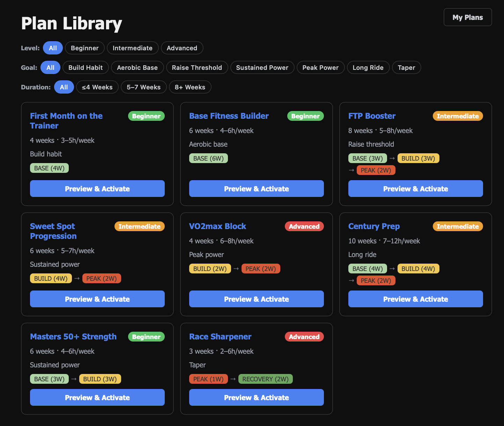Filter duration to 5–7 Weeks

tap(143, 87)
